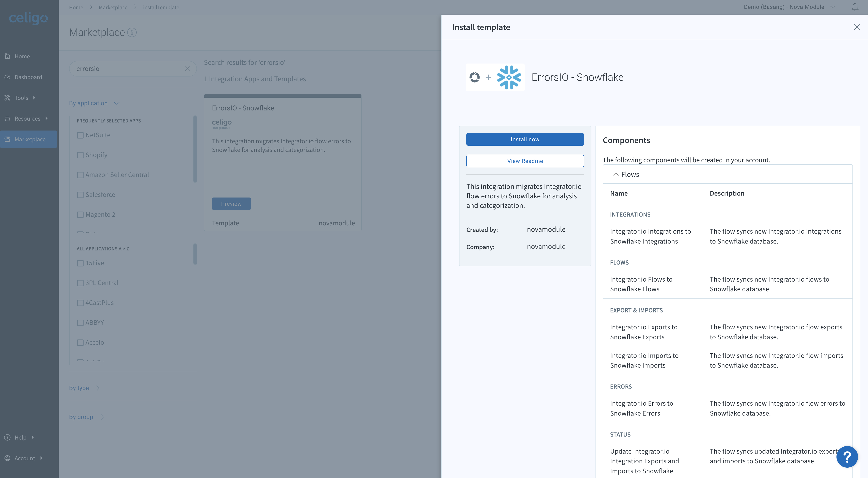Viewport: 868px width, 478px height.
Task: Click the Name column header
Action: click(x=619, y=193)
